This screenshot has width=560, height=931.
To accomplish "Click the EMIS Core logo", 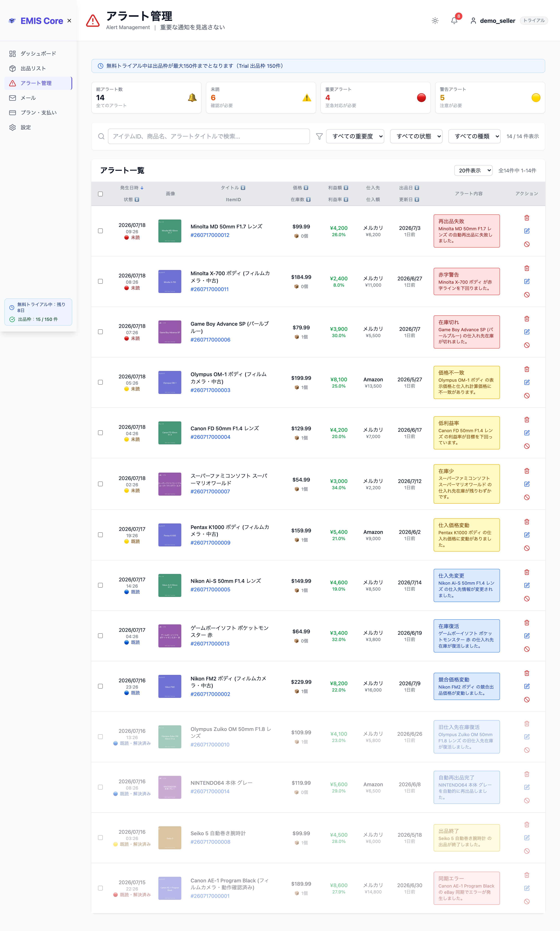I will click(x=36, y=21).
